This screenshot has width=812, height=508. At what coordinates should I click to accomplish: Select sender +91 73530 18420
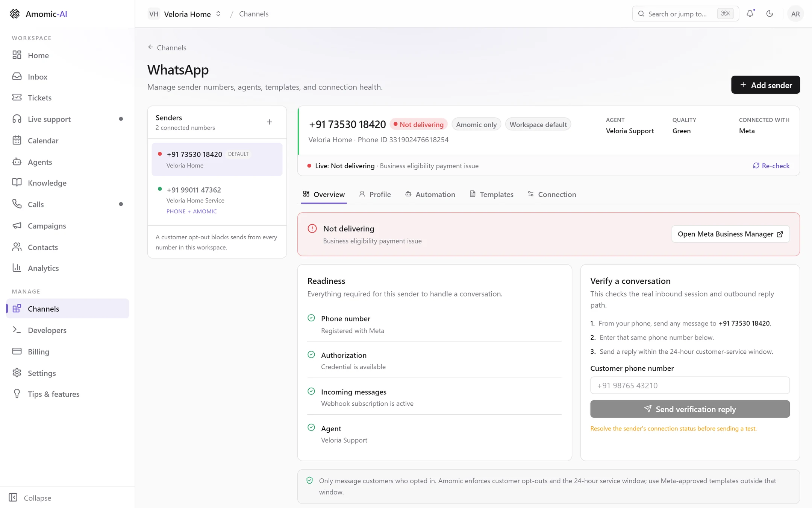tap(217, 159)
